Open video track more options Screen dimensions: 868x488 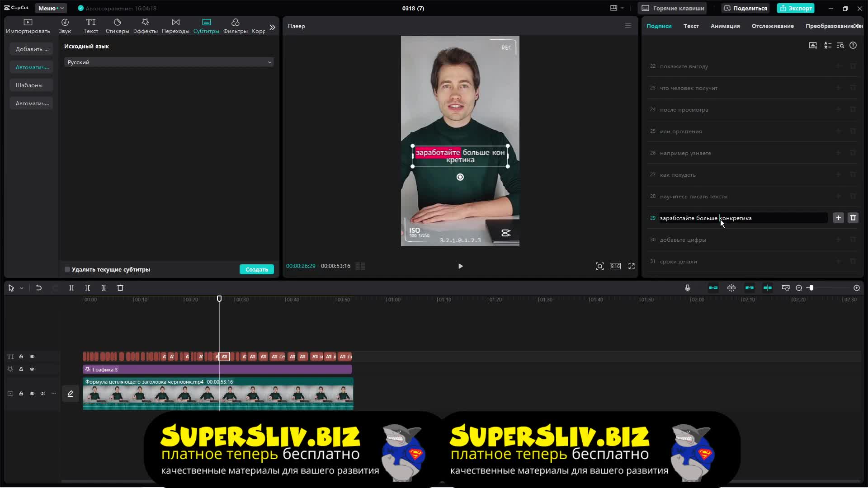click(x=54, y=394)
